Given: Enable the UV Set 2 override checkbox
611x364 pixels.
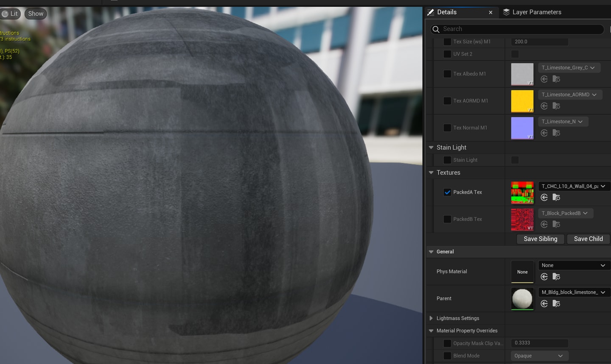Looking at the screenshot, I should [x=447, y=54].
